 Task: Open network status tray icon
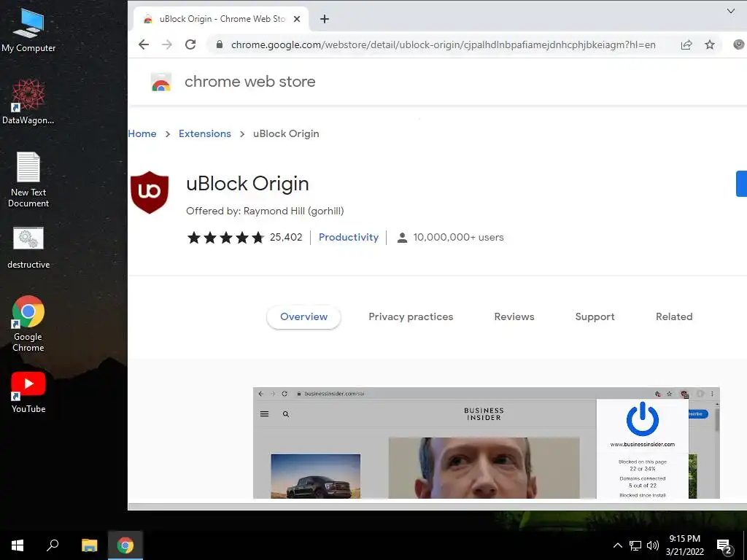coord(635,545)
